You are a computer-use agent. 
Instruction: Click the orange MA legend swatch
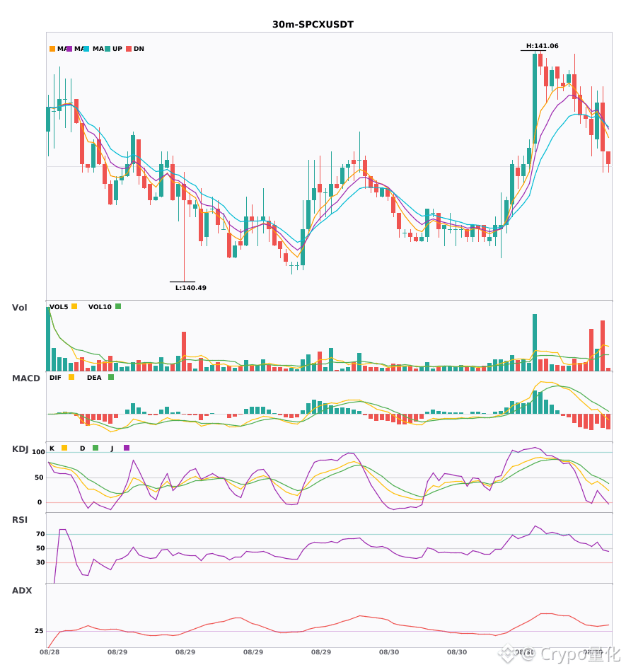52,49
